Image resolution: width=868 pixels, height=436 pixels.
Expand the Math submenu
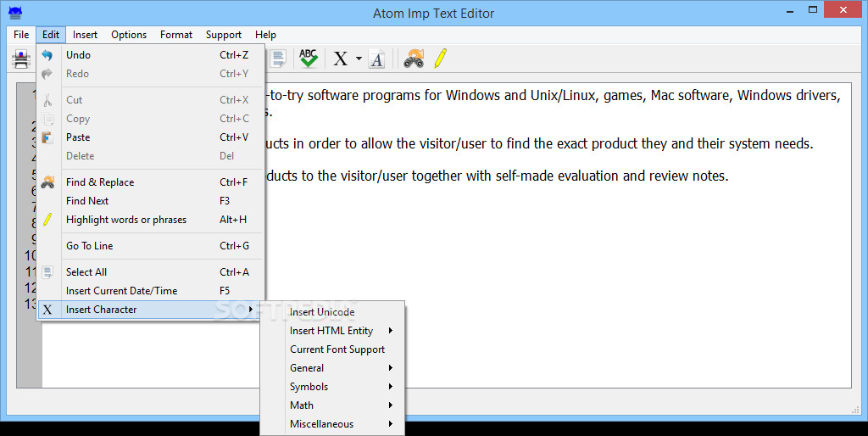pyautogui.click(x=332, y=405)
